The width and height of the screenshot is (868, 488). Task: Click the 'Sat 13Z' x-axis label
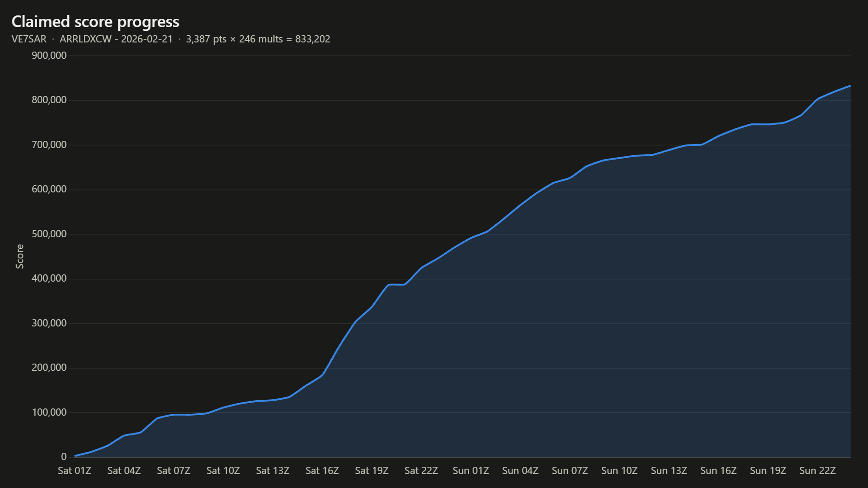(272, 471)
